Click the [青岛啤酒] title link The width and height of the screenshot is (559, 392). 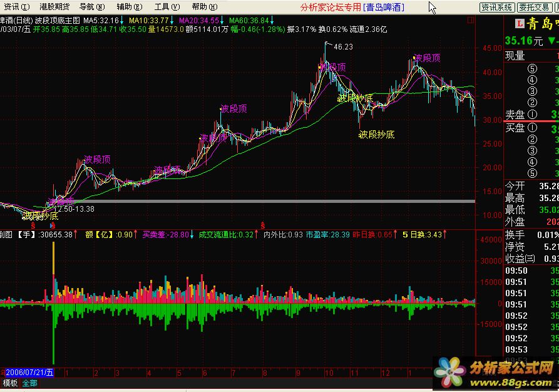coord(384,7)
